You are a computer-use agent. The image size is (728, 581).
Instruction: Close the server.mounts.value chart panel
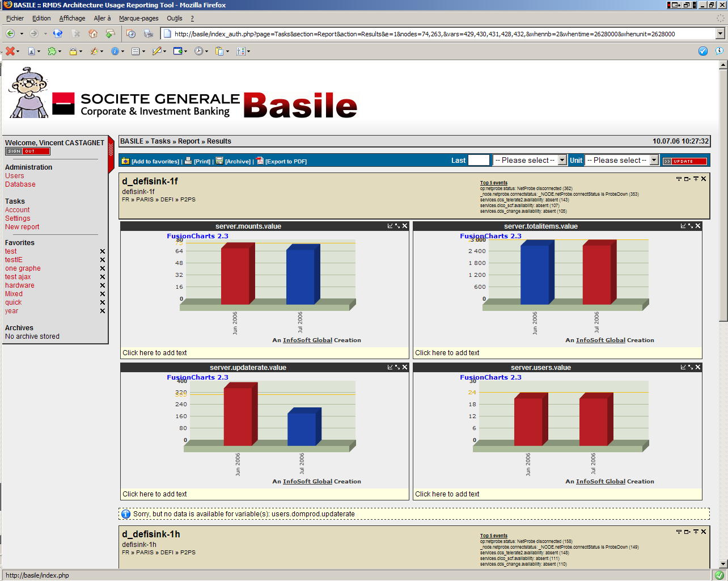[x=405, y=226]
